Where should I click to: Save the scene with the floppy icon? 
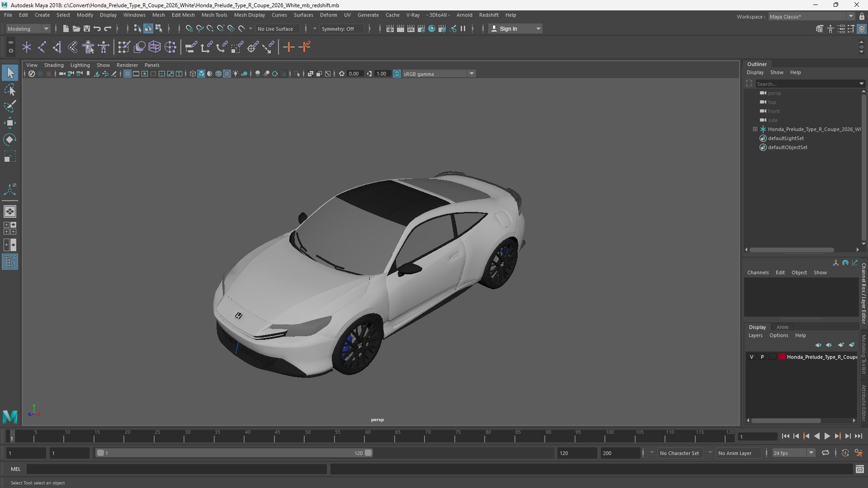86,28
